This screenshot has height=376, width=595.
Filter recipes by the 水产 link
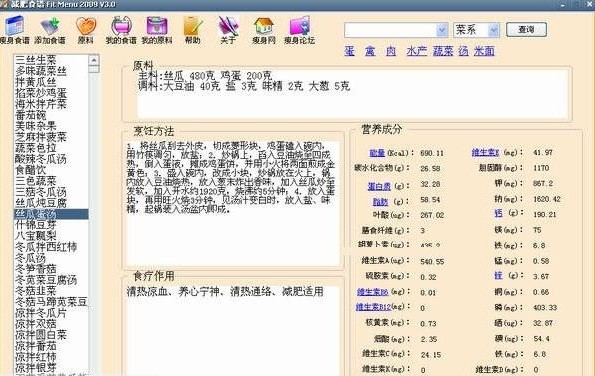[x=417, y=51]
